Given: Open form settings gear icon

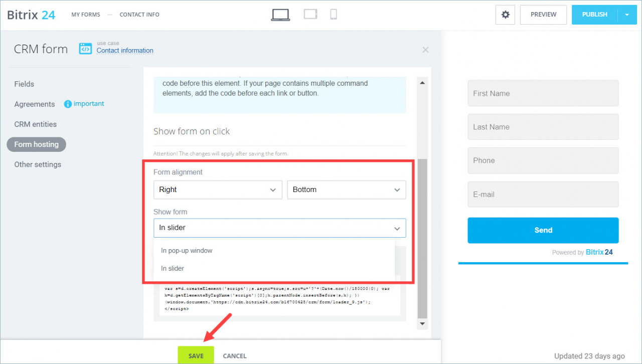Looking at the screenshot, I should (x=506, y=15).
